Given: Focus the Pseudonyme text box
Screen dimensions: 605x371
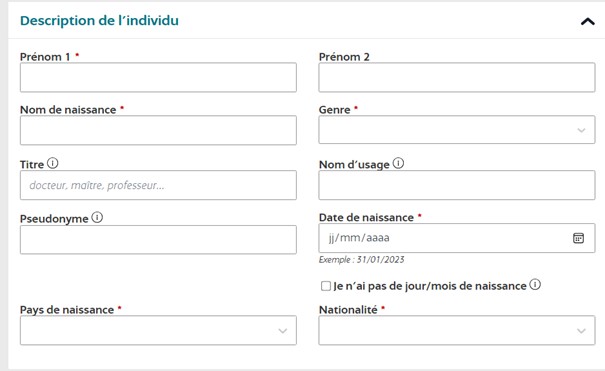Looking at the screenshot, I should click(158, 239).
